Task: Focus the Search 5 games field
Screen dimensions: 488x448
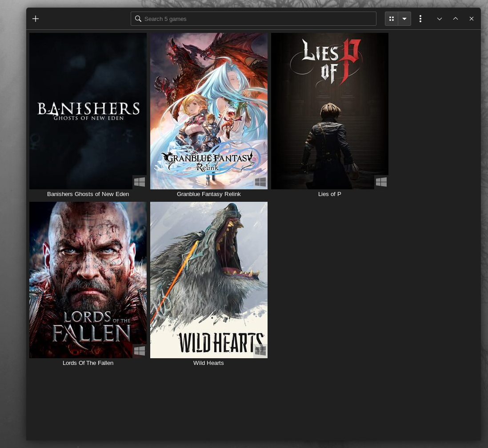Action: click(x=253, y=19)
